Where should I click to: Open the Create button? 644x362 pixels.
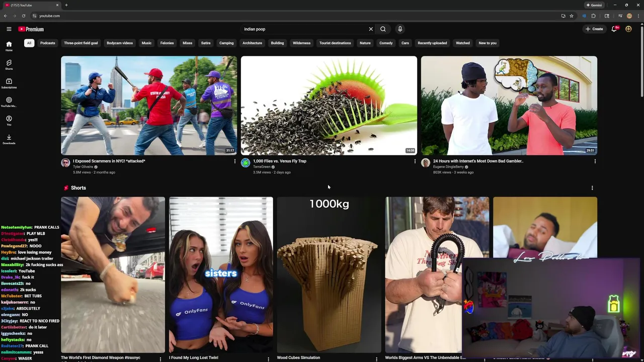click(594, 29)
